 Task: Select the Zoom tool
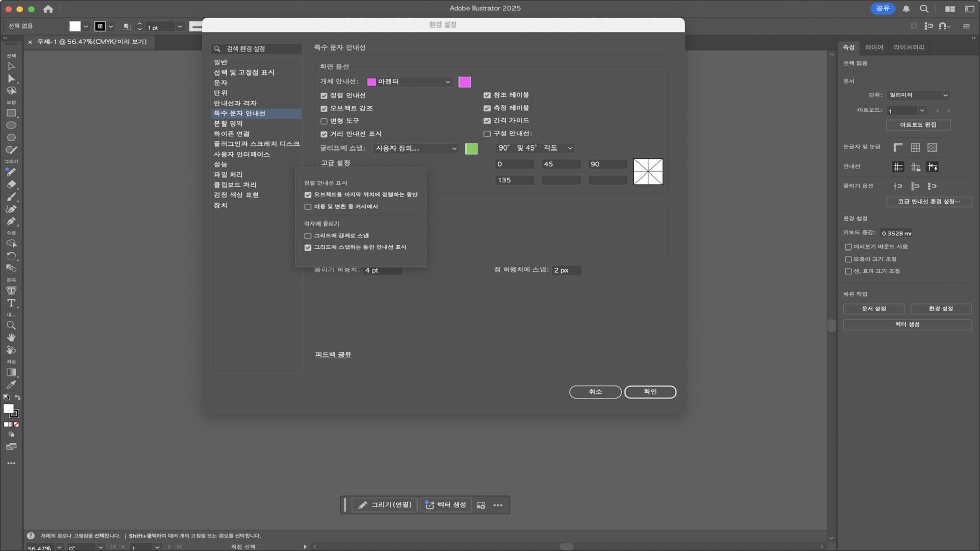[x=11, y=325]
